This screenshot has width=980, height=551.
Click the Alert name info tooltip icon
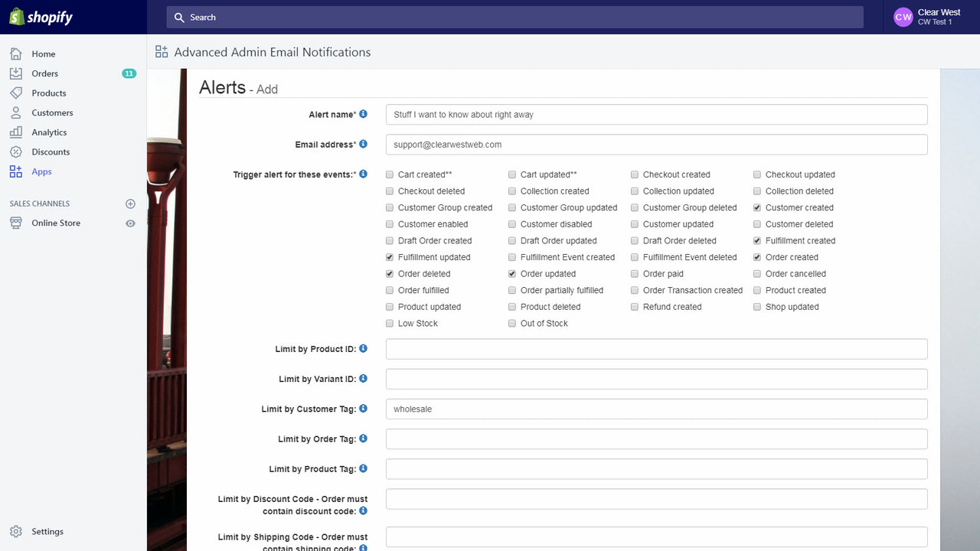pyautogui.click(x=364, y=113)
